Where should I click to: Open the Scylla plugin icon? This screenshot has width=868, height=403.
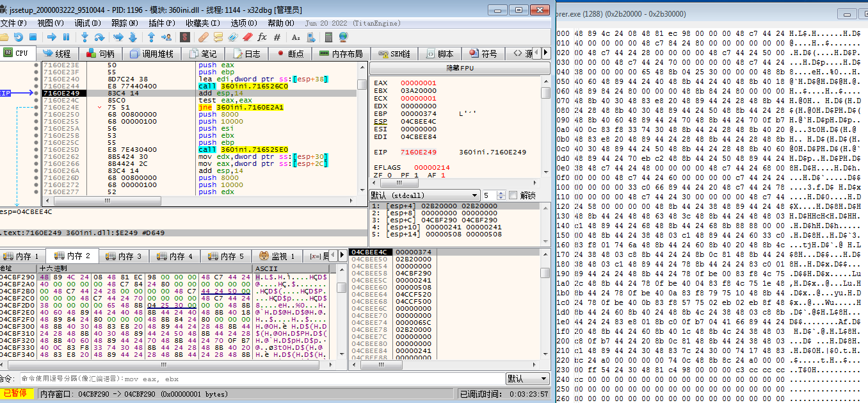click(184, 37)
